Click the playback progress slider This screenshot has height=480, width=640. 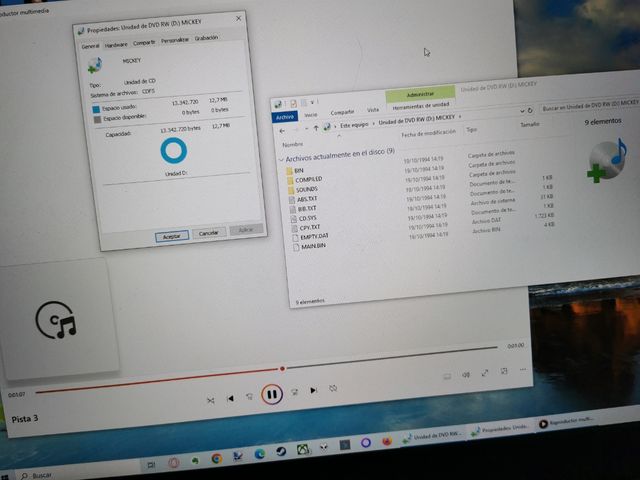[x=282, y=368]
